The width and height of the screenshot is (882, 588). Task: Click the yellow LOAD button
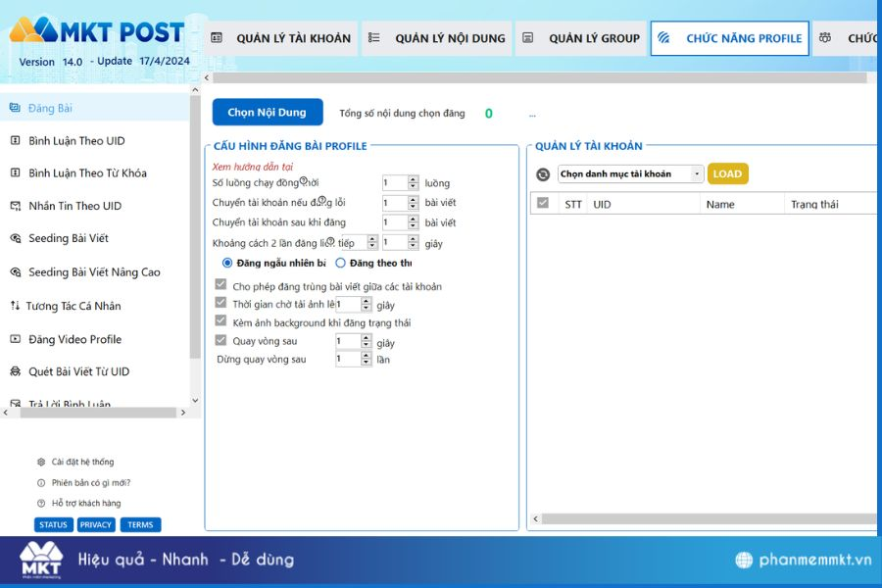coord(727,174)
